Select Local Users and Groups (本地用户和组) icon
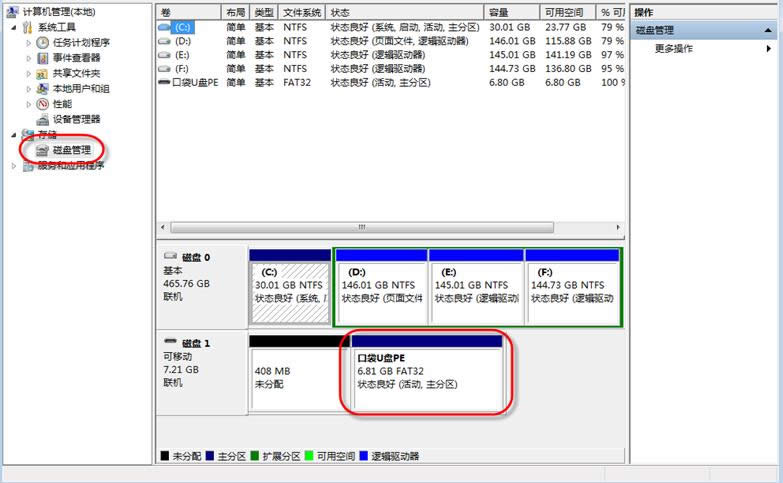 [42, 88]
